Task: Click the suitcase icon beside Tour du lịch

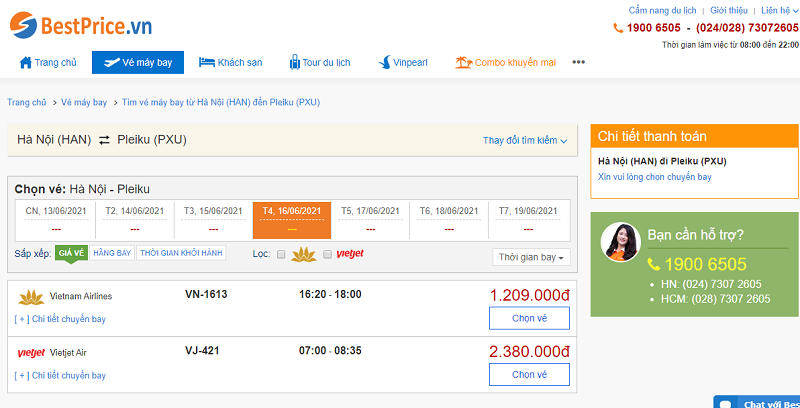Action: tap(295, 63)
